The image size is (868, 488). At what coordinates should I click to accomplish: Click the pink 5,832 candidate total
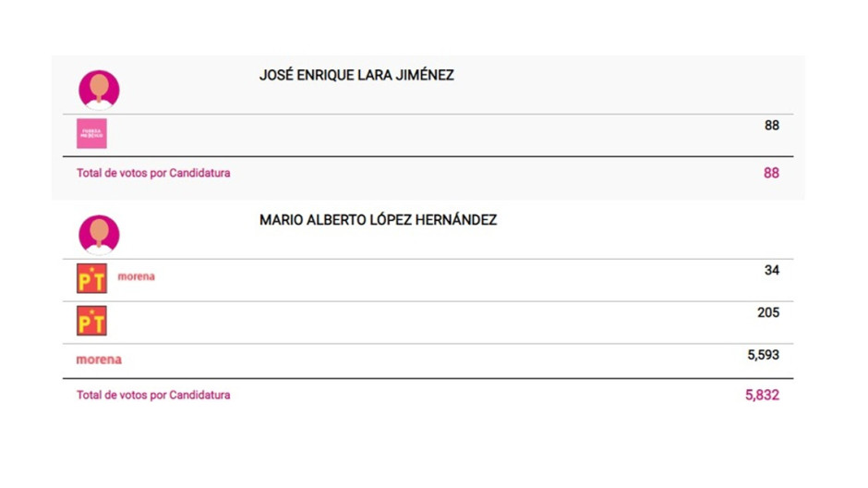(762, 395)
